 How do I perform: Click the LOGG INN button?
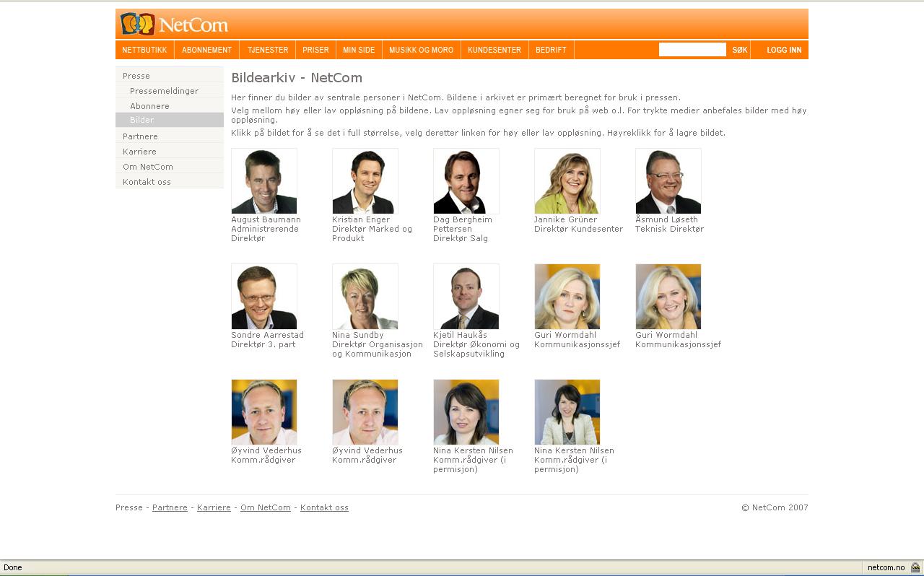point(784,50)
